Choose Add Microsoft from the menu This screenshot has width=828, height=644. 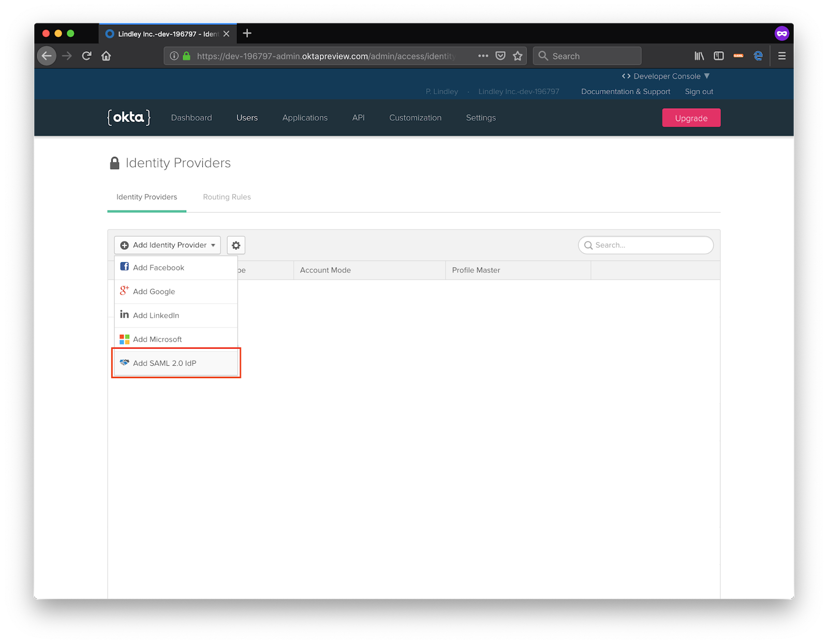(x=176, y=339)
